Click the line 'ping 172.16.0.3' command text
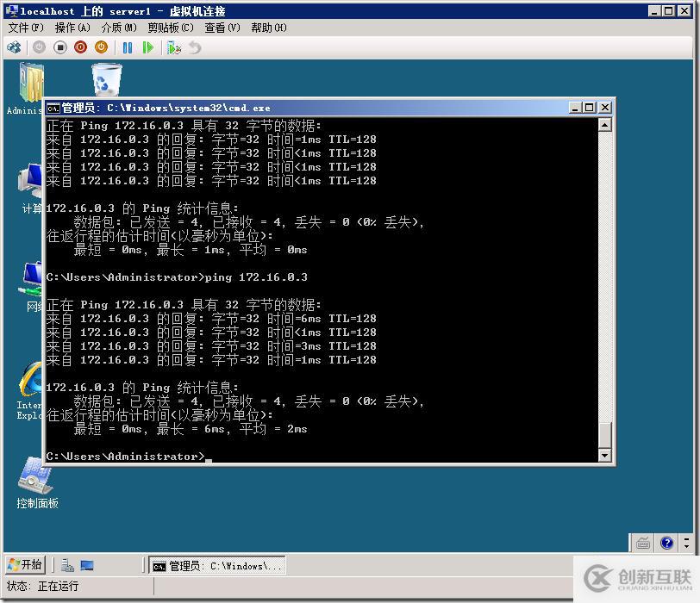Image resolution: width=700 pixels, height=603 pixels. (x=256, y=277)
